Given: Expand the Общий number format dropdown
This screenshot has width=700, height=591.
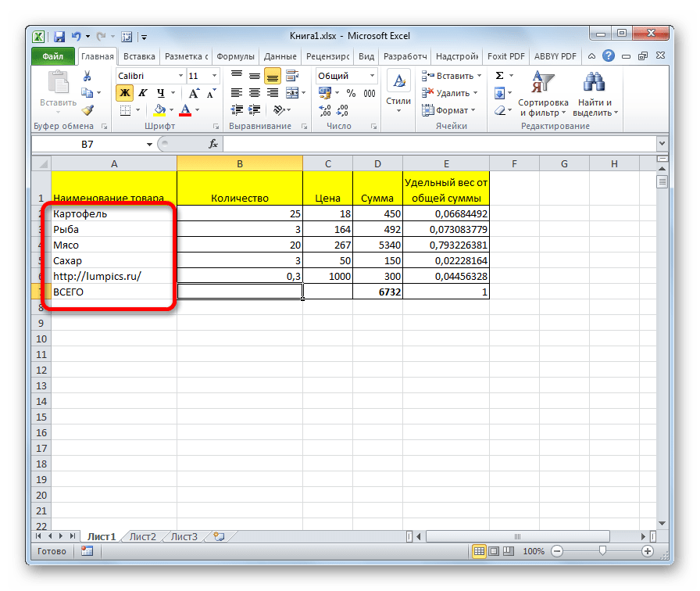Looking at the screenshot, I should 371,76.
